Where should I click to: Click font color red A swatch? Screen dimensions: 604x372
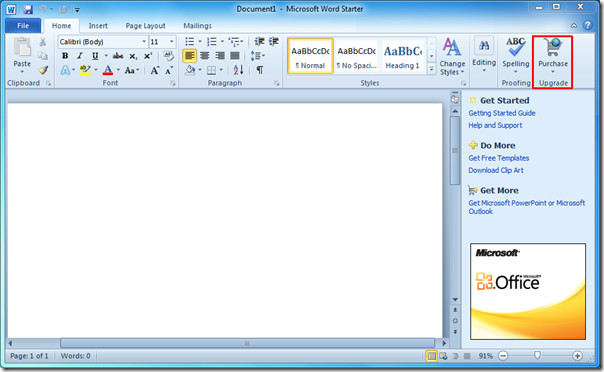[x=108, y=70]
